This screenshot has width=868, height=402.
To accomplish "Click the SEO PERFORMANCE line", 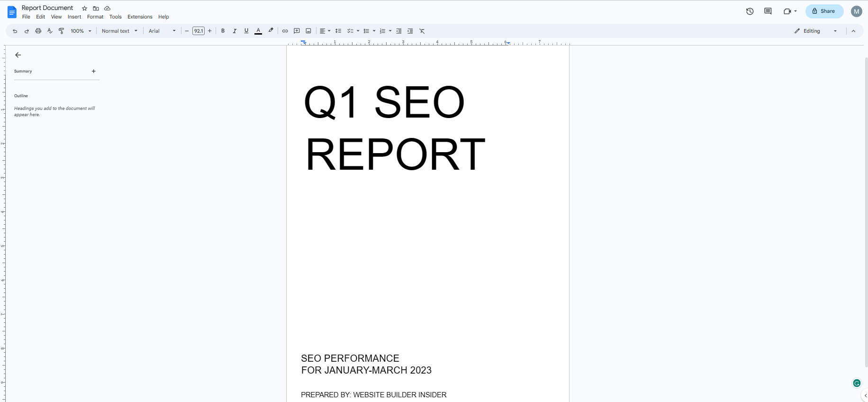I will (350, 358).
